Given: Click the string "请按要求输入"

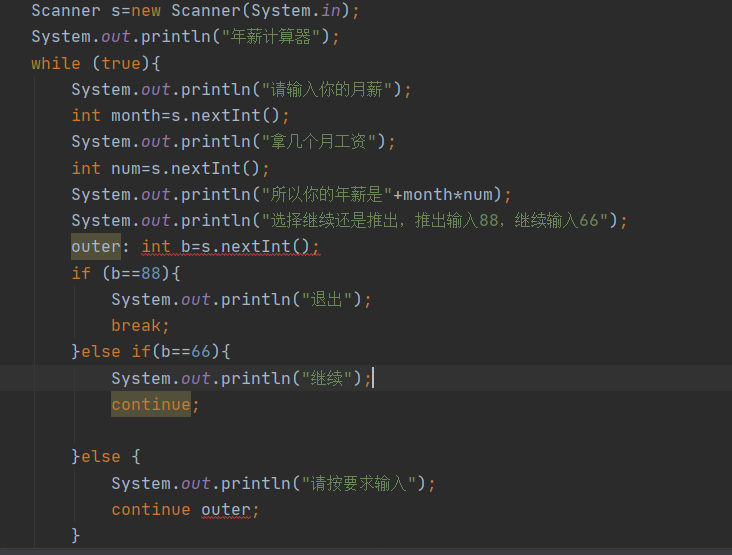Looking at the screenshot, I should click(x=359, y=483).
